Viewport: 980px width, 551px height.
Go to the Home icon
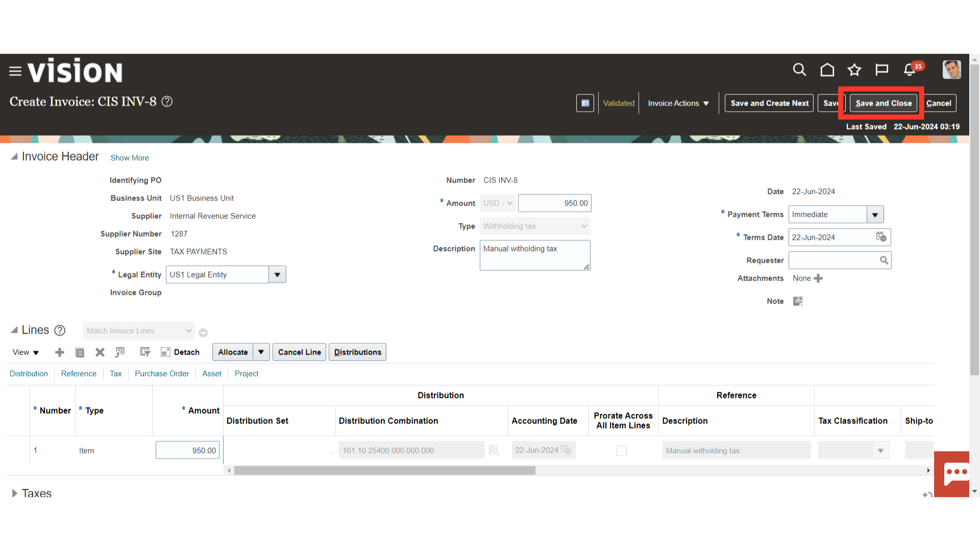[827, 70]
